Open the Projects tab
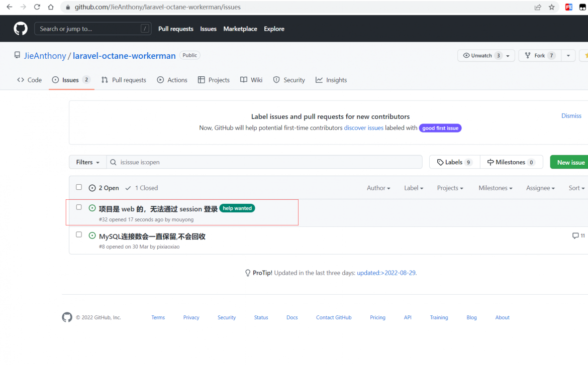Image resolution: width=588 pixels, height=365 pixels. click(214, 80)
